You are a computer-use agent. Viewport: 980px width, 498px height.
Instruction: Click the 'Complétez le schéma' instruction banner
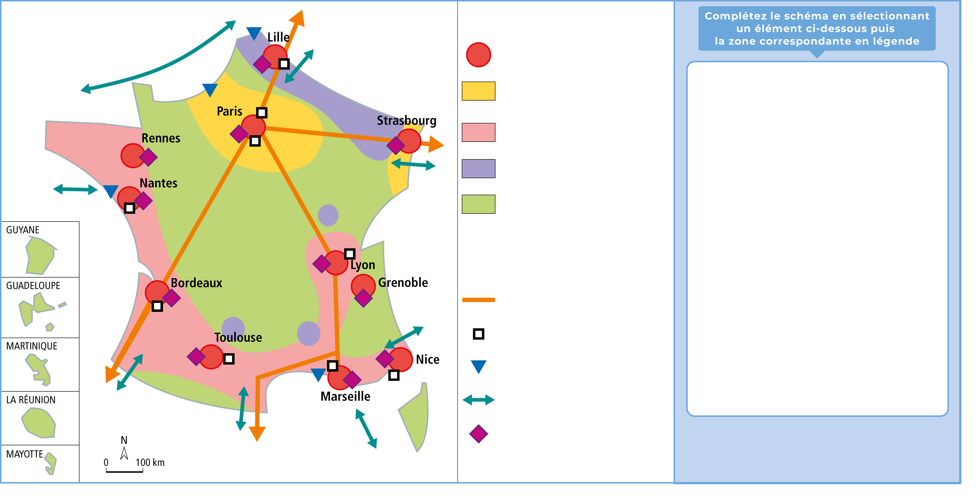click(817, 29)
